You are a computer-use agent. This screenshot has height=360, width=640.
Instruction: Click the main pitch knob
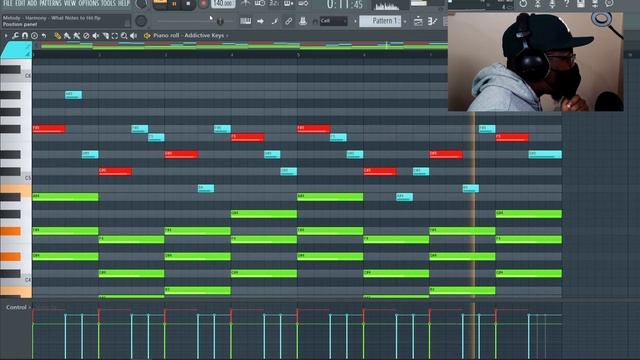coord(141,21)
